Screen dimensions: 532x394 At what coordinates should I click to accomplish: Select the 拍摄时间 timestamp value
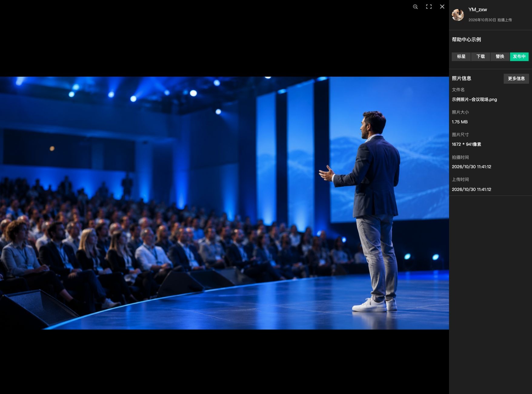coord(471,167)
